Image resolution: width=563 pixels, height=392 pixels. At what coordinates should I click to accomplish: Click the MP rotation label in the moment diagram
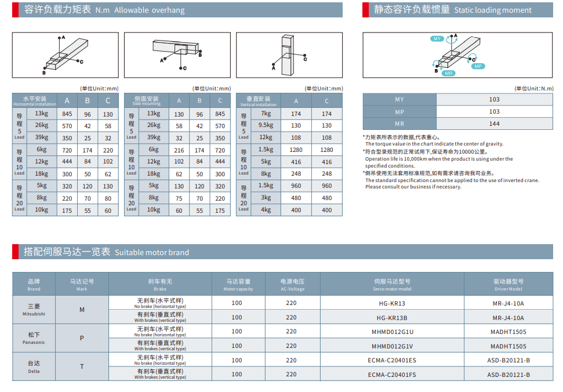click(x=477, y=67)
